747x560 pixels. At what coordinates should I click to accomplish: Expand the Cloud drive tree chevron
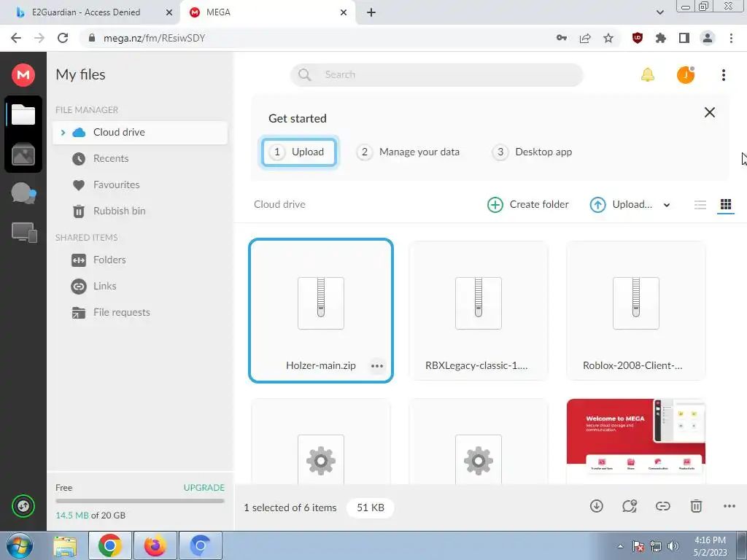[x=63, y=133]
